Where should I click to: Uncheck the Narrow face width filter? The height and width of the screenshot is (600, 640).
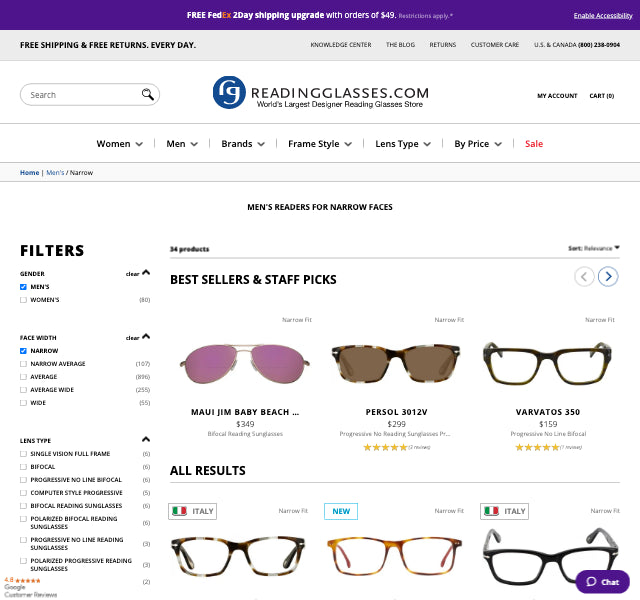click(x=23, y=351)
